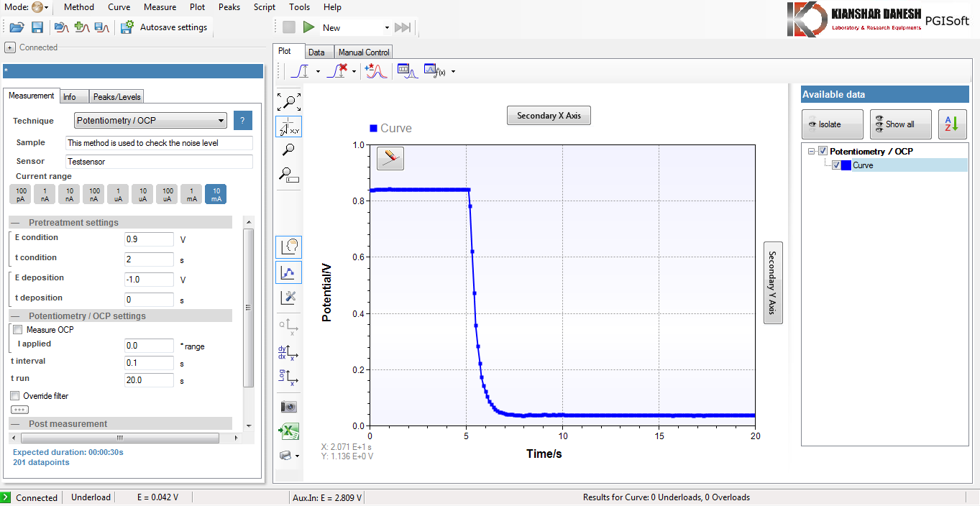Viewport: 980px width, 506px height.
Task: Export data with the Excel icon
Action: (288, 431)
